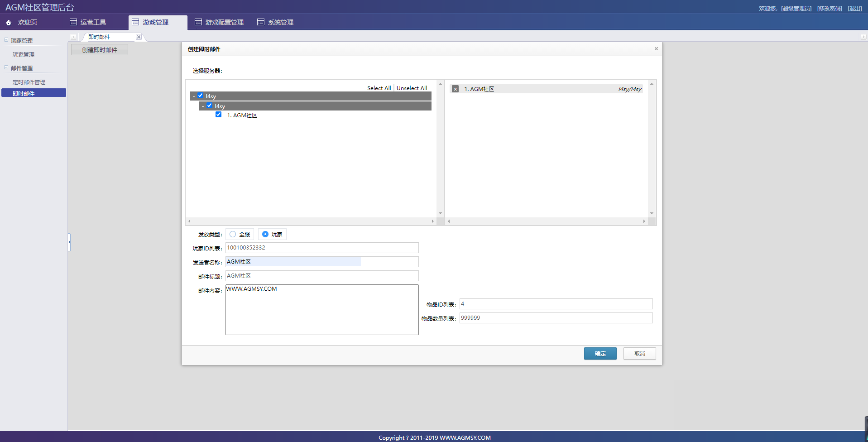Viewport: 868px width, 442px height.
Task: Close the 创建即时邮件 dialog using the X
Action: point(656,49)
